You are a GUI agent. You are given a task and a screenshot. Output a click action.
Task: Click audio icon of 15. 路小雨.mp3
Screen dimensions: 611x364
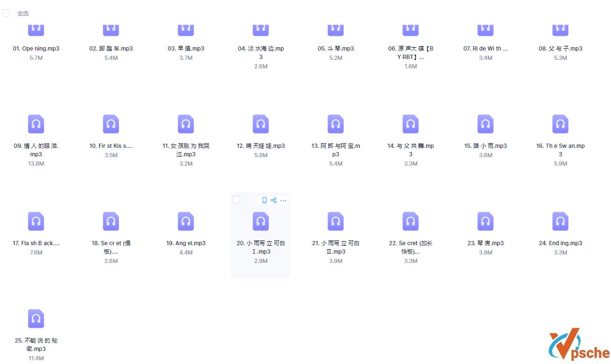[486, 124]
